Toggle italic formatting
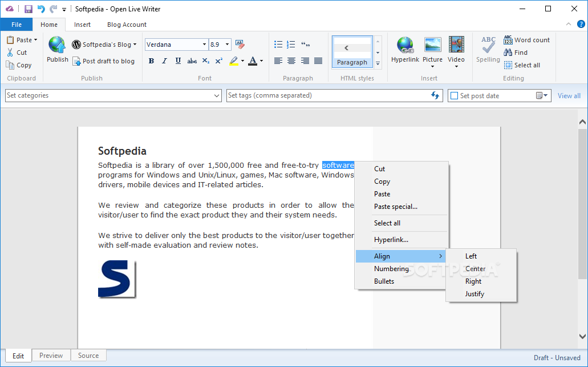This screenshot has height=367, width=588. pos(164,61)
